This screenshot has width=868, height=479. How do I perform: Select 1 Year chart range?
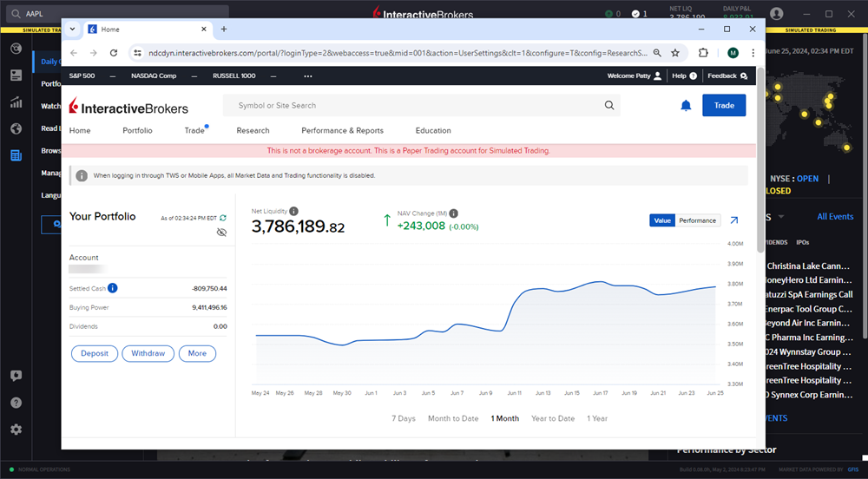pos(597,418)
